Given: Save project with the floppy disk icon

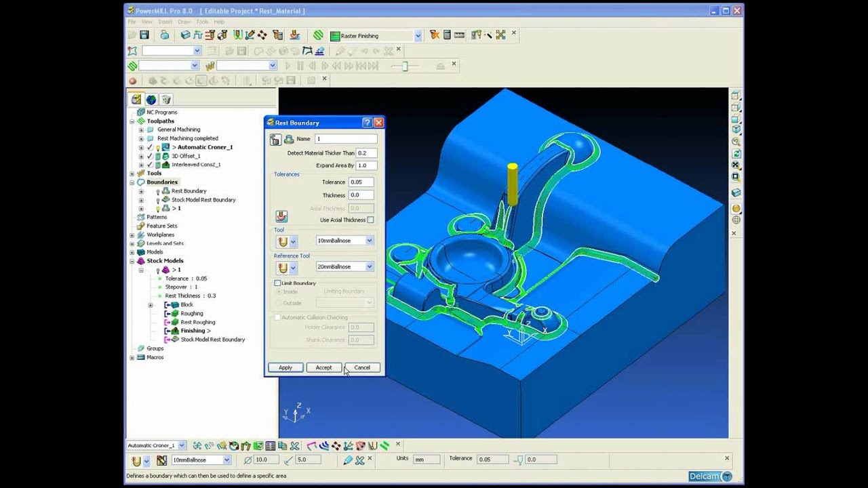Looking at the screenshot, I should coord(144,35).
